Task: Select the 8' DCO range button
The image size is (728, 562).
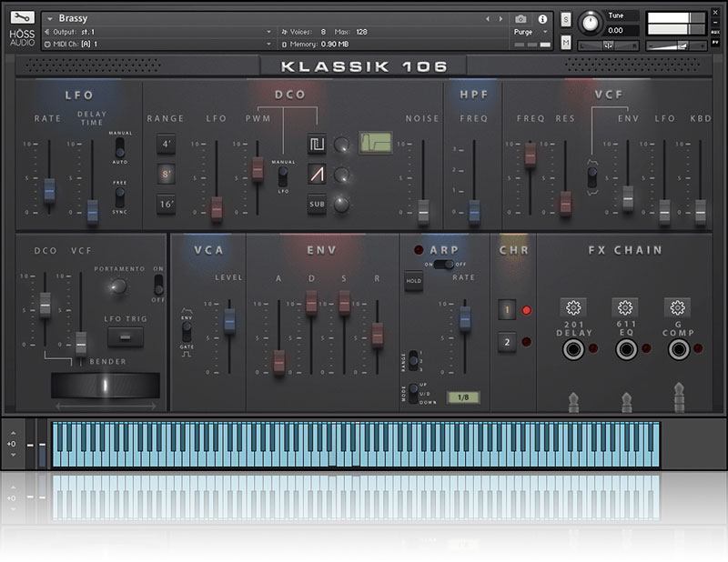Action: pos(166,174)
